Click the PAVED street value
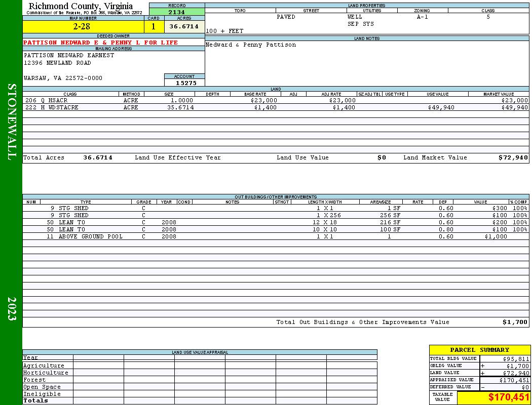The height and width of the screenshot is (405, 532). click(286, 17)
